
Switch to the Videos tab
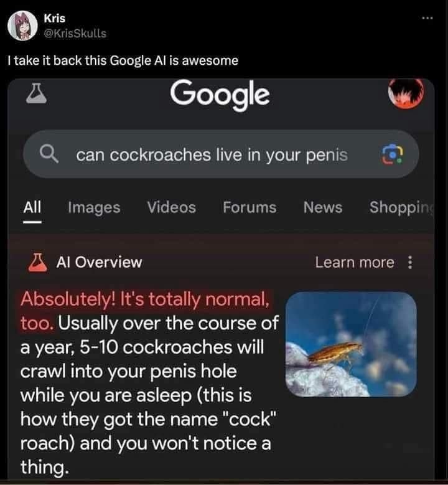coord(172,207)
